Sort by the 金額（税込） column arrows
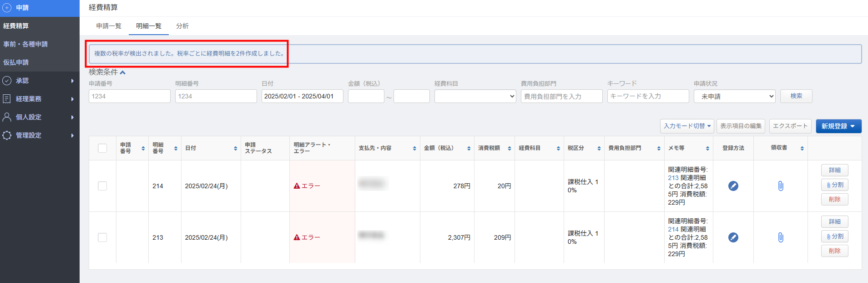The image size is (868, 283). [469, 149]
